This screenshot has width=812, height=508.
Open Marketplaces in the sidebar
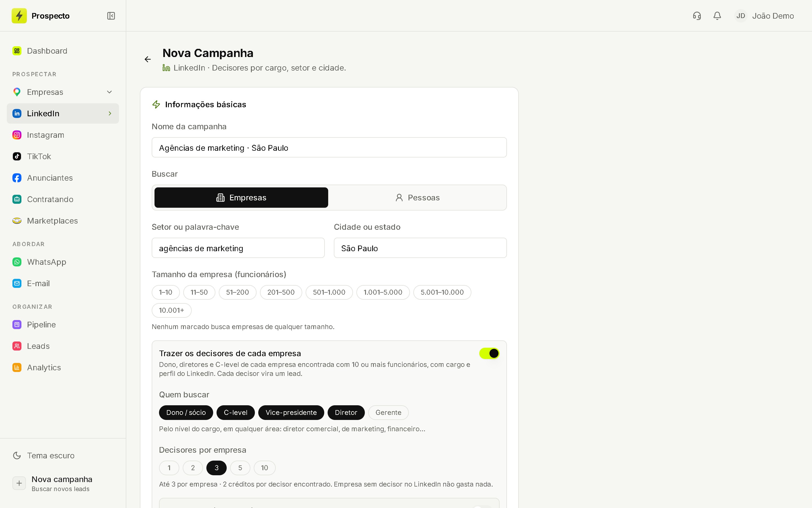click(x=63, y=221)
